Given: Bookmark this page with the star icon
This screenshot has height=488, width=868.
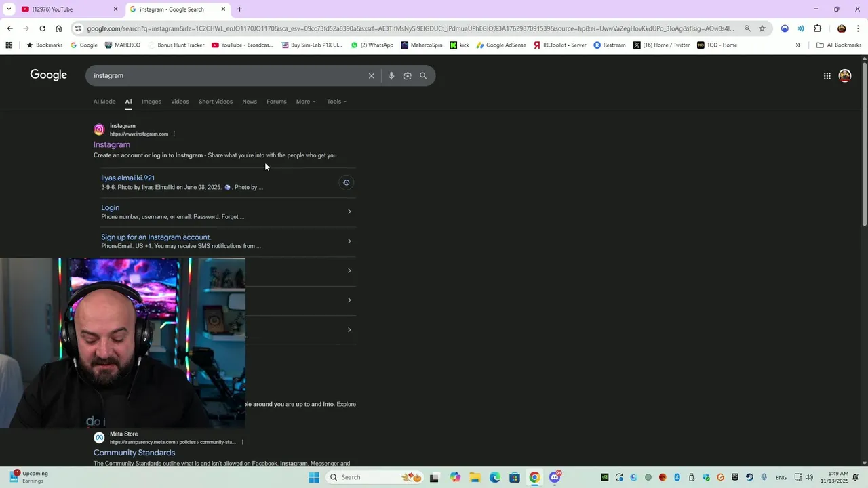Looking at the screenshot, I should (x=762, y=28).
